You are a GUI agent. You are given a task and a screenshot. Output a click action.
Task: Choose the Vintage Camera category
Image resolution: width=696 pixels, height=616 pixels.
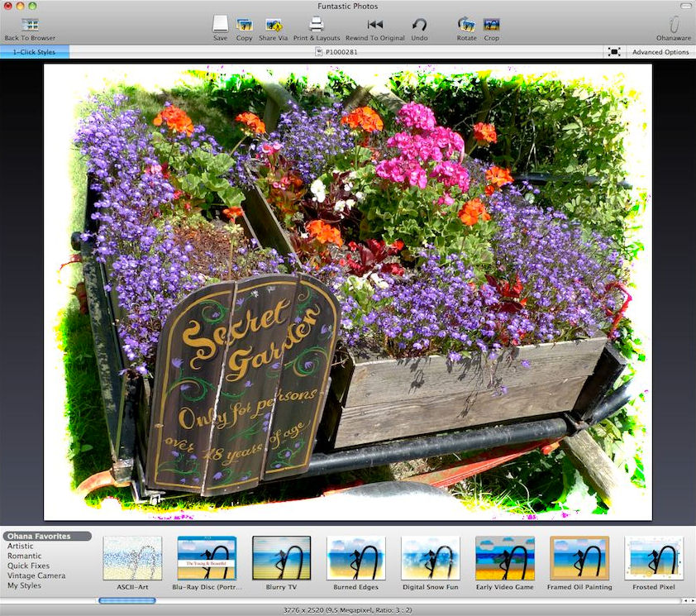36,575
